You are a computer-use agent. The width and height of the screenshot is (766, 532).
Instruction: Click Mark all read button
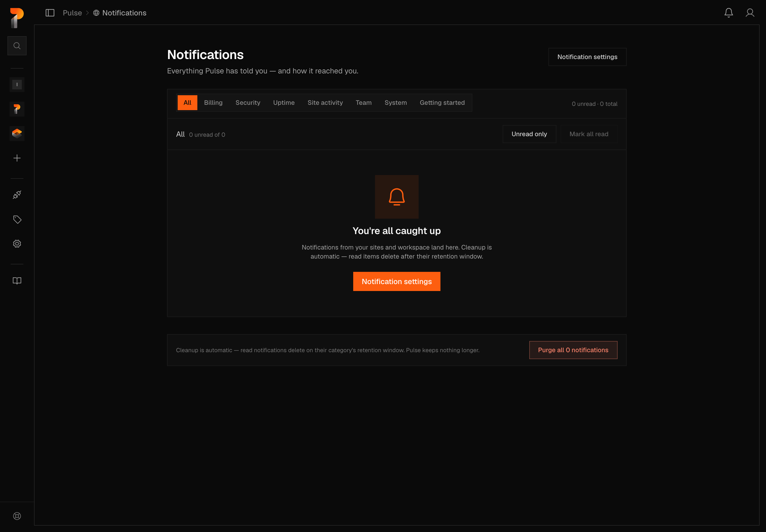point(589,134)
